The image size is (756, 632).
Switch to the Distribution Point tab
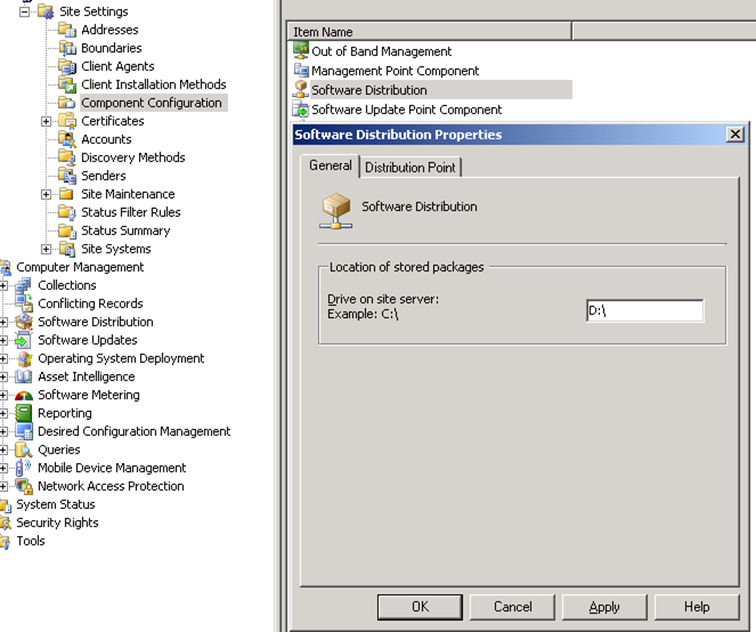pyautogui.click(x=410, y=167)
